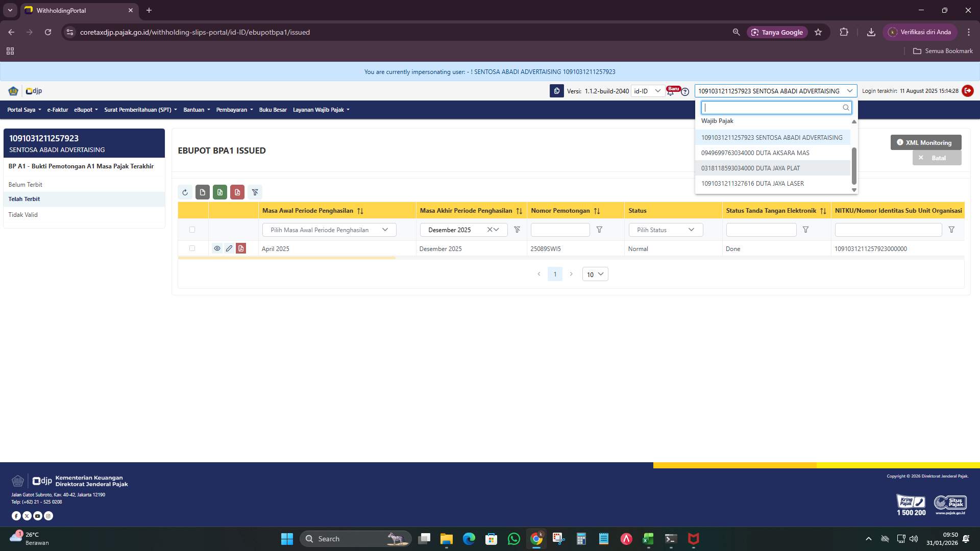Open the eBupot menu
Screen dimensions: 980x551
click(x=85, y=110)
